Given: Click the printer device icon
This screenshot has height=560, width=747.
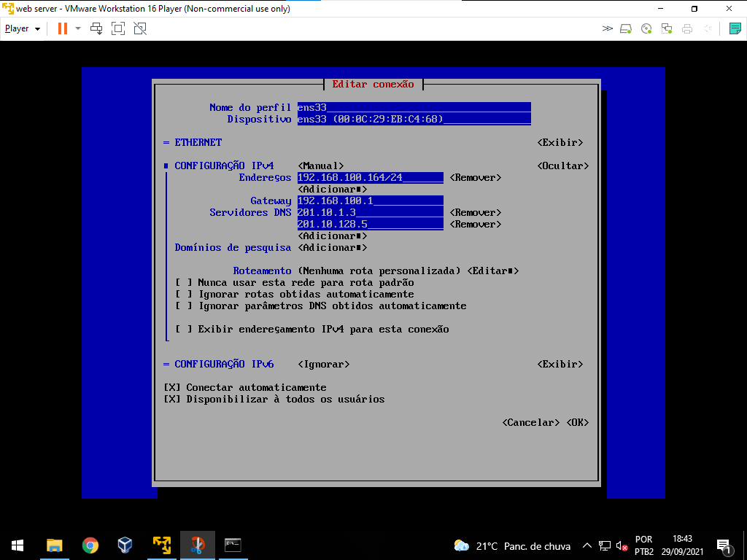Looking at the screenshot, I should (687, 29).
